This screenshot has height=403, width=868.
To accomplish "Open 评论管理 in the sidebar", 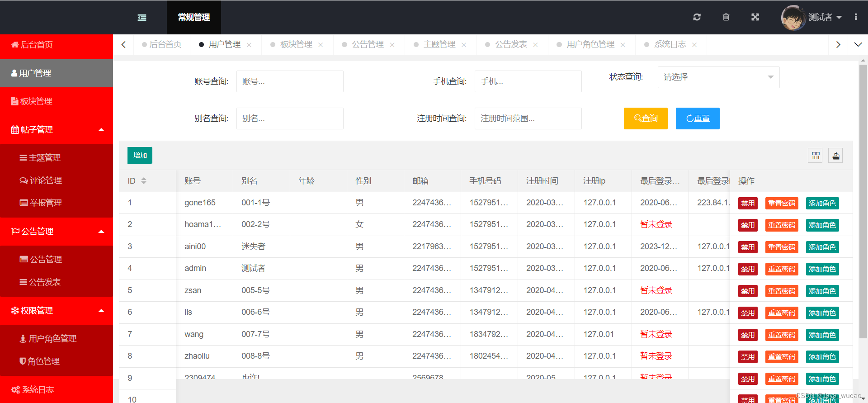I will (57, 180).
